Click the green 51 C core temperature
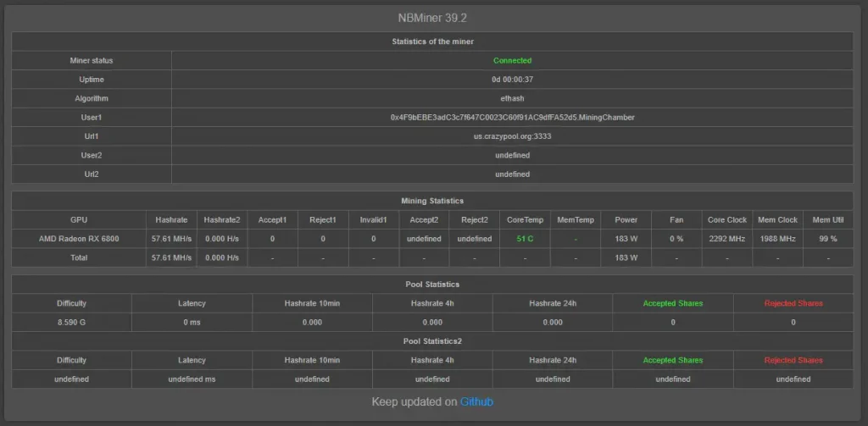 (x=525, y=239)
